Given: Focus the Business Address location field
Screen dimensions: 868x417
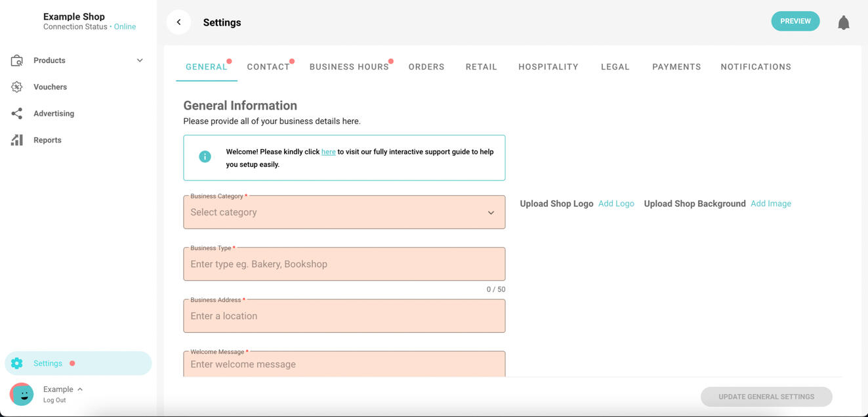Looking at the screenshot, I should pyautogui.click(x=344, y=317).
